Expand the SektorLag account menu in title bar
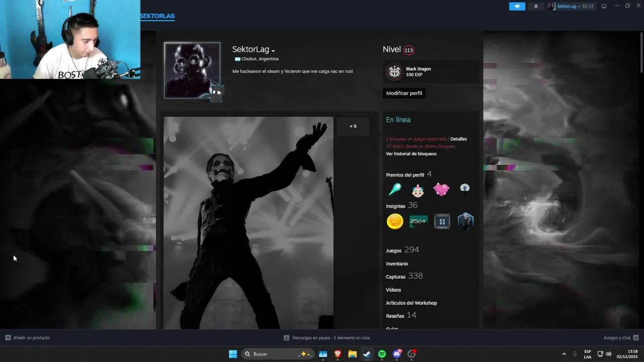The width and height of the screenshot is (644, 362). (x=571, y=6)
